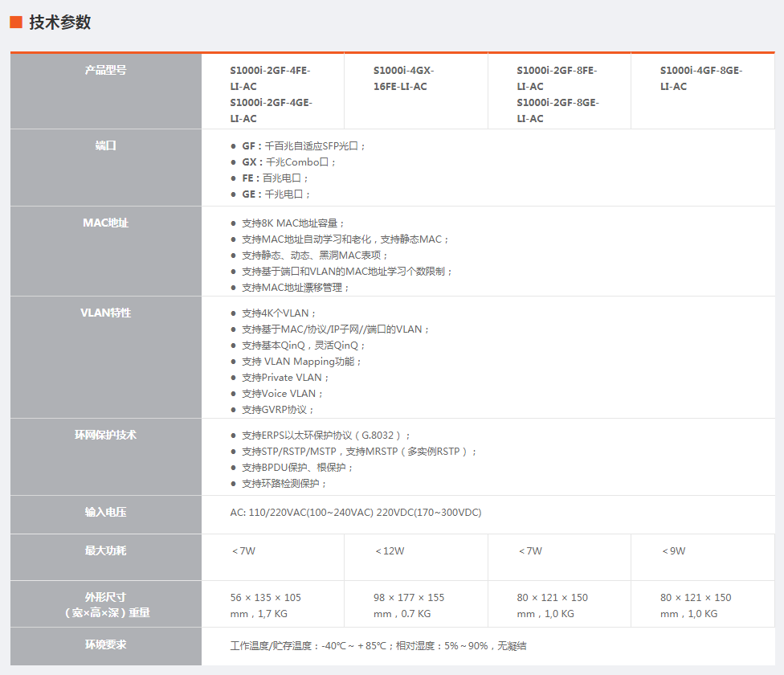Click the 技术参数 section heading

tap(60, 22)
